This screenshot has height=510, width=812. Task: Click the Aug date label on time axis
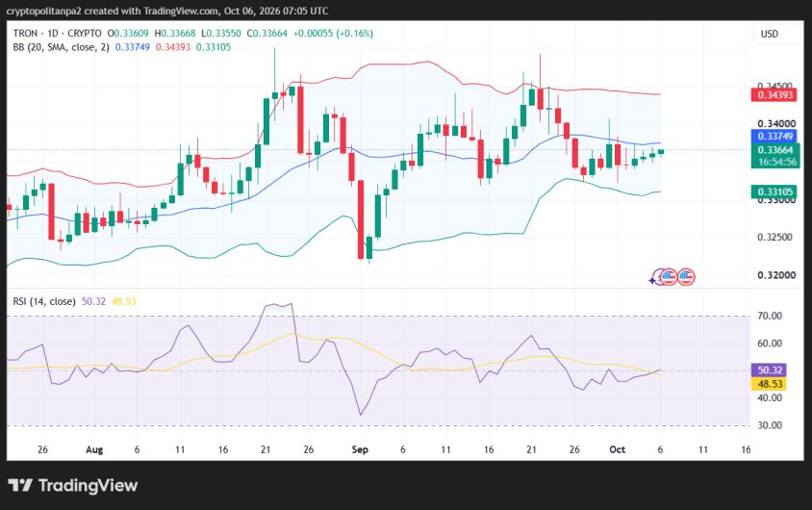[x=94, y=449]
